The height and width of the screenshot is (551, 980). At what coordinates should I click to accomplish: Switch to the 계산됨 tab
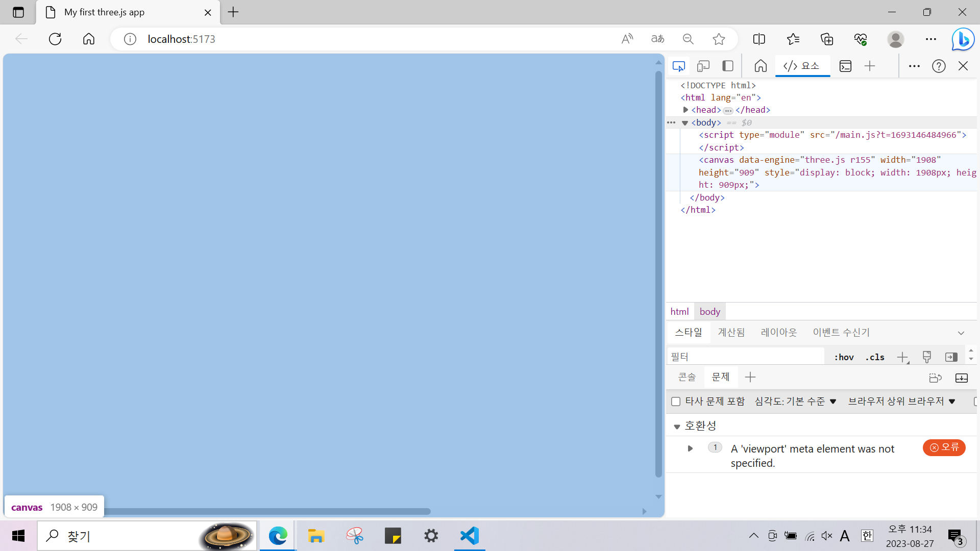click(x=731, y=333)
